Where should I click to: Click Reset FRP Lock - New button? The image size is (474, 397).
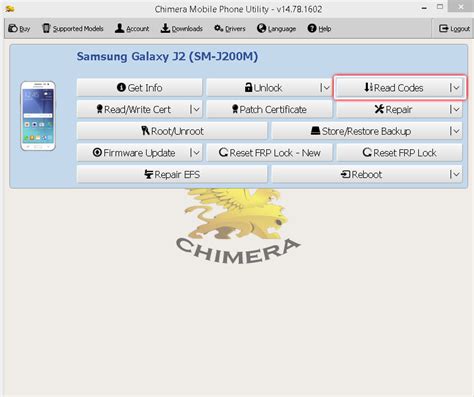pos(269,153)
